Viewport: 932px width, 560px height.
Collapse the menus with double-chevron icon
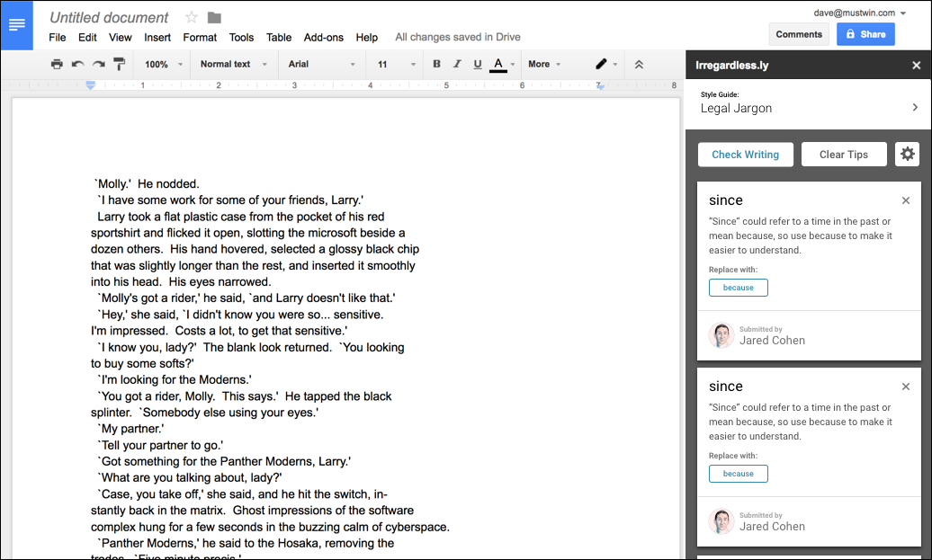click(x=639, y=64)
